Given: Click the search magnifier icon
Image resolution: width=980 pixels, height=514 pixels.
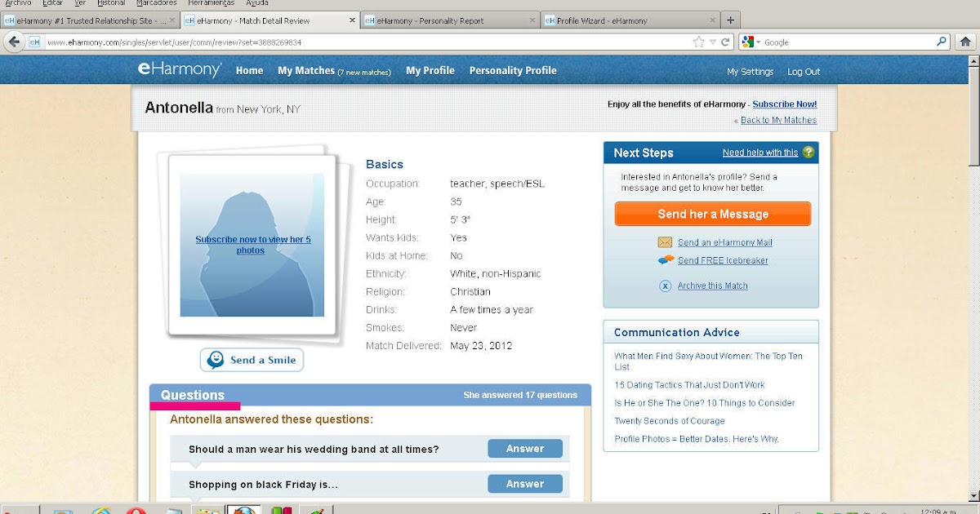Looking at the screenshot, I should tap(942, 42).
